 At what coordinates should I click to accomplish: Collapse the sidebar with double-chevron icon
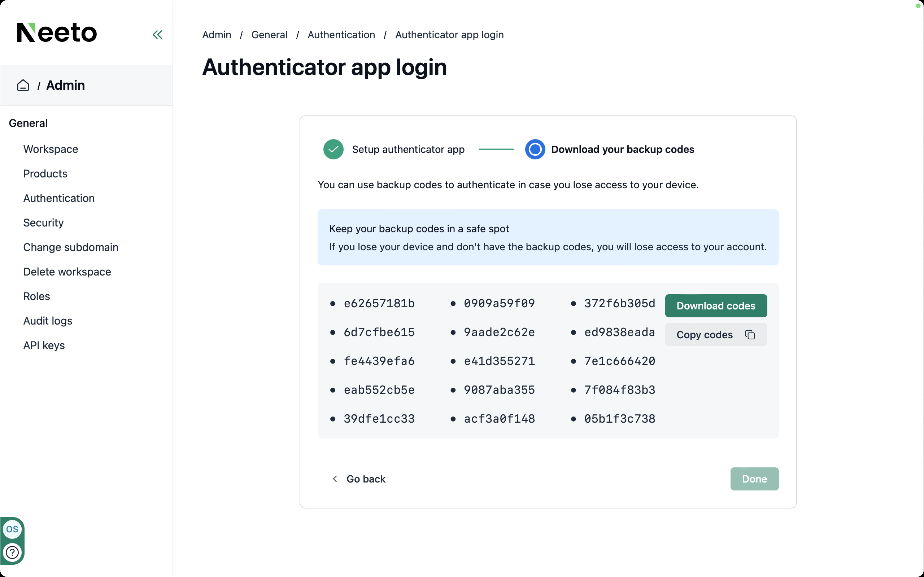(157, 35)
